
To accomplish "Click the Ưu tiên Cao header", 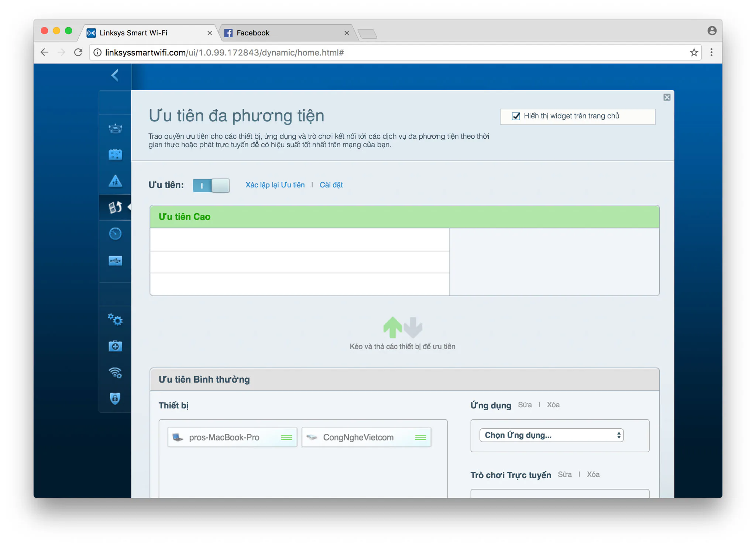I will point(405,217).
